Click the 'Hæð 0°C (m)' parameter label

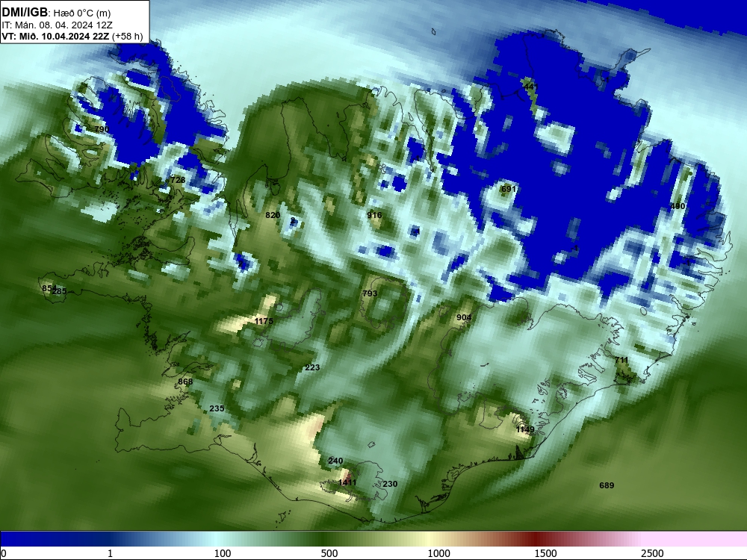pyautogui.click(x=82, y=13)
